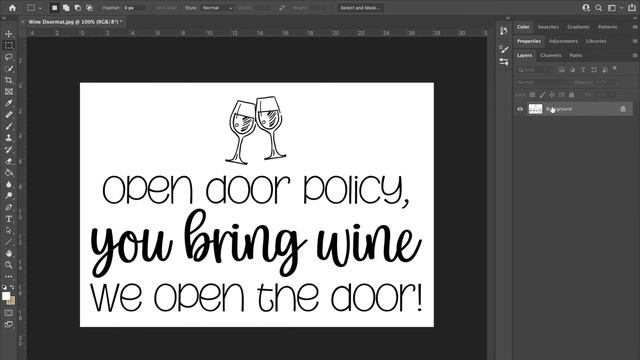This screenshot has width=640, height=360.
Task: Click the Share export icon
Action: click(x=631, y=8)
